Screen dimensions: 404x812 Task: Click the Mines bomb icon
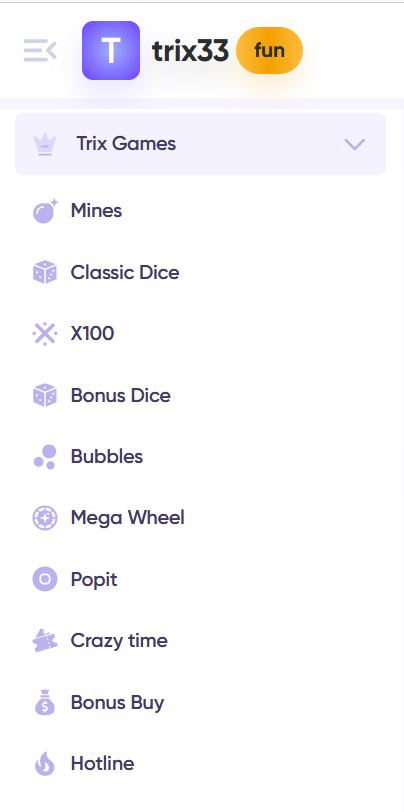point(45,211)
